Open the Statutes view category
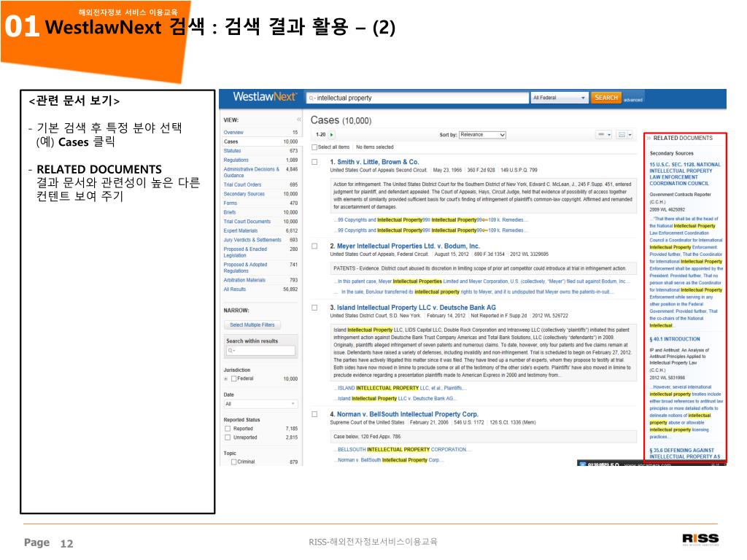 232,150
